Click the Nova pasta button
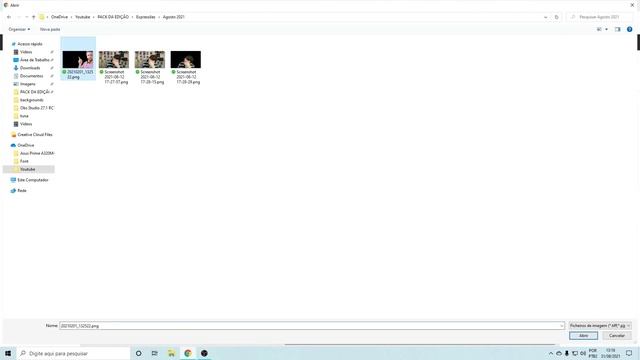Screen dimensions: 640x360 click(x=50, y=29)
